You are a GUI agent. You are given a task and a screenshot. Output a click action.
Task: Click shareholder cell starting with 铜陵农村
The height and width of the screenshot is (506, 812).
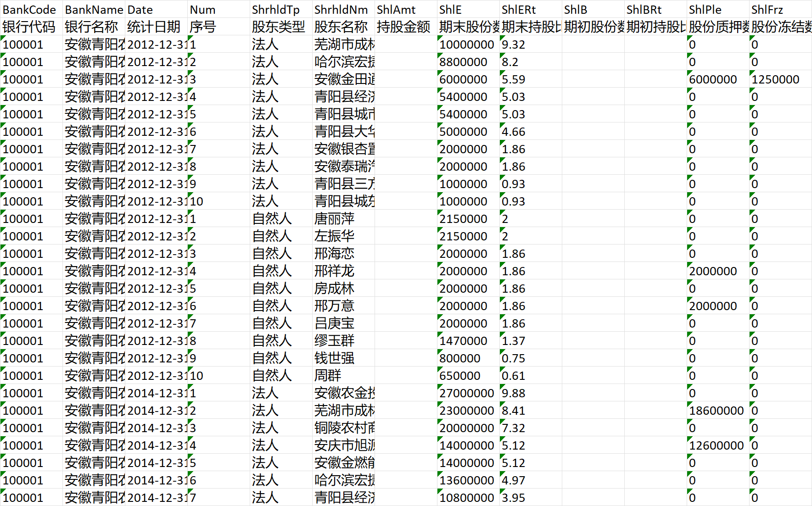click(343, 428)
